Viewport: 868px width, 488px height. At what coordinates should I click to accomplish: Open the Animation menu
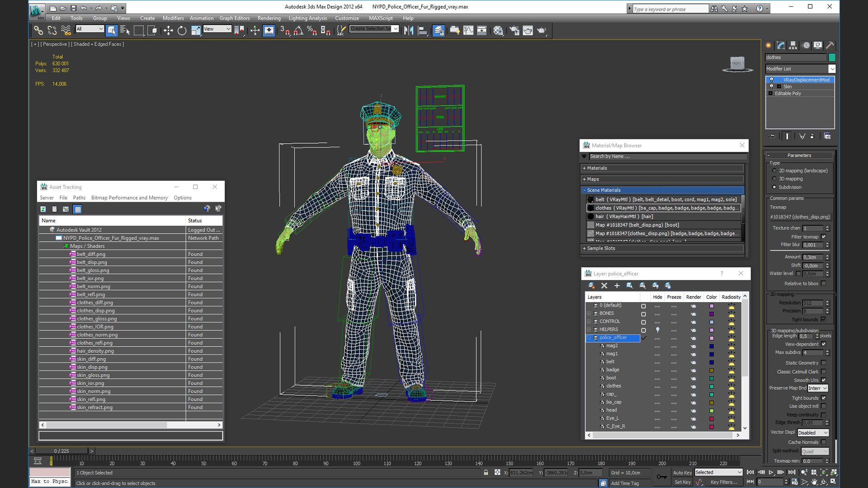coord(201,17)
